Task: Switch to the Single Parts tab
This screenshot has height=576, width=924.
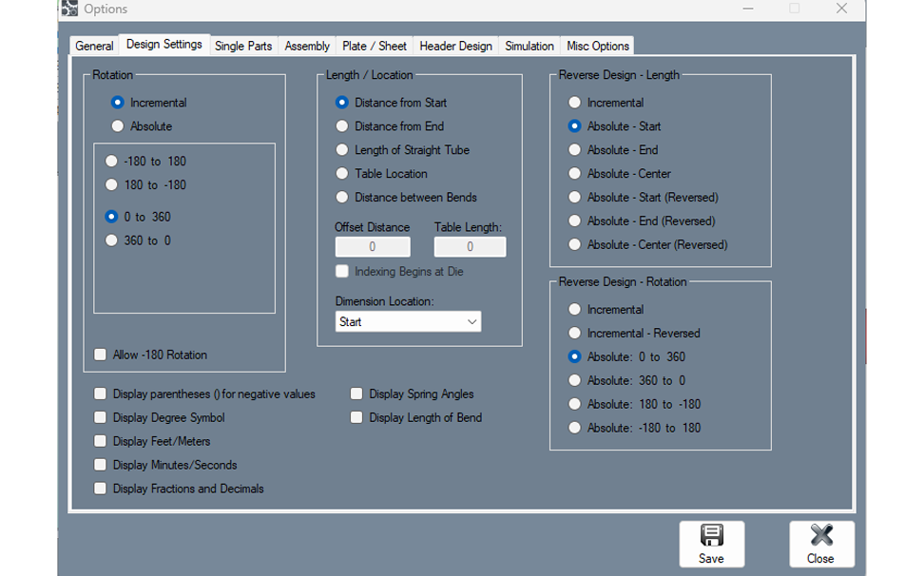Action: point(243,46)
